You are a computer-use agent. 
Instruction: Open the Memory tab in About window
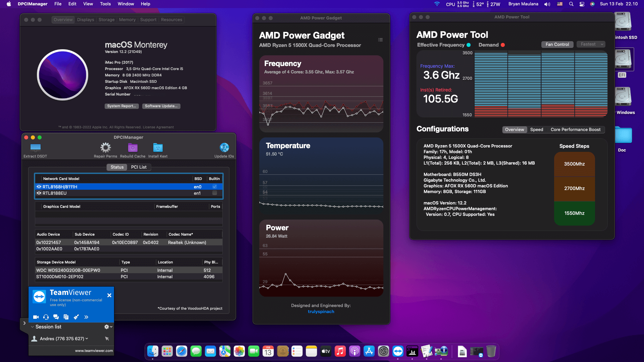tap(127, 20)
